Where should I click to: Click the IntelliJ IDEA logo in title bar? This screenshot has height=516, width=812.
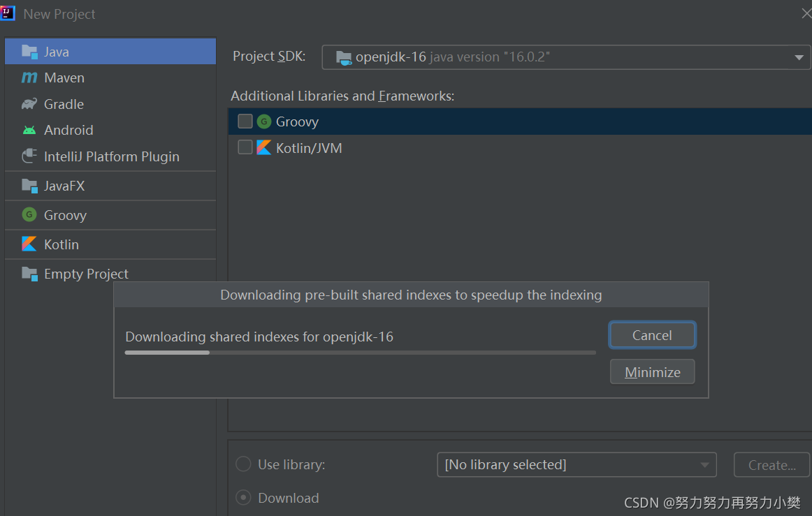pyautogui.click(x=7, y=13)
